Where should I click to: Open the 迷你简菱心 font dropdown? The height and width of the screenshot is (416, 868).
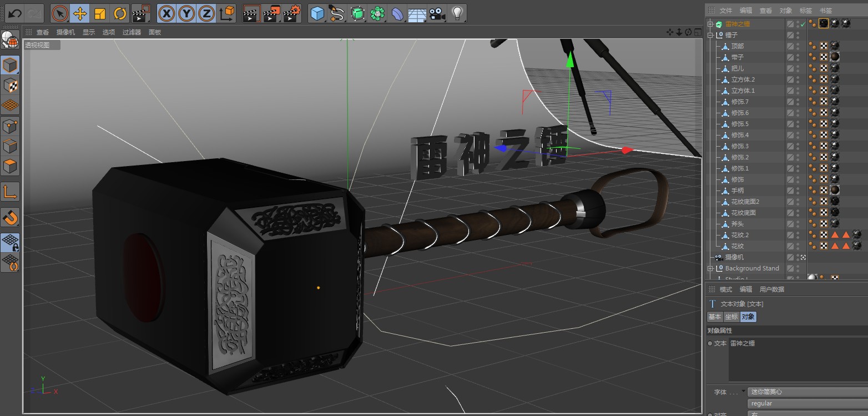(808, 392)
